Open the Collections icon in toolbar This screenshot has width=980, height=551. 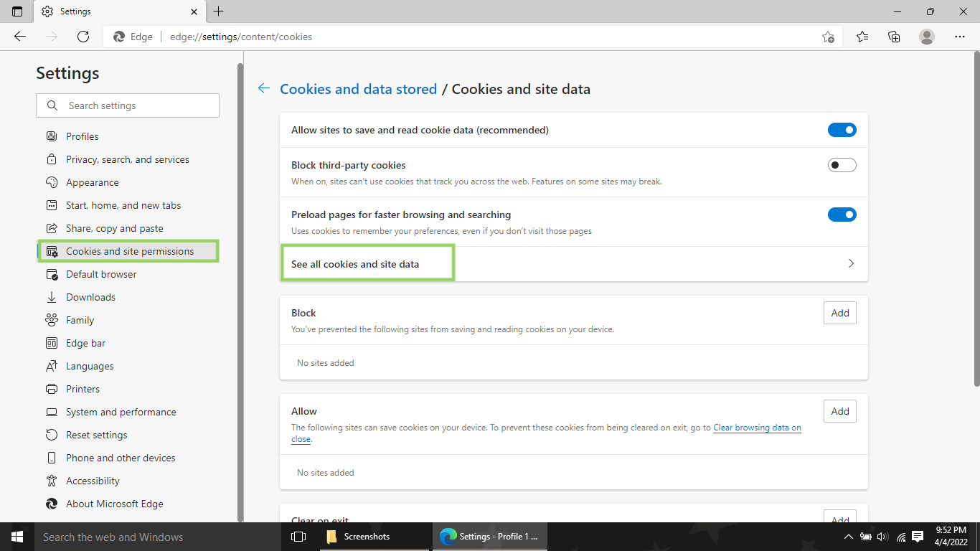[x=894, y=37]
